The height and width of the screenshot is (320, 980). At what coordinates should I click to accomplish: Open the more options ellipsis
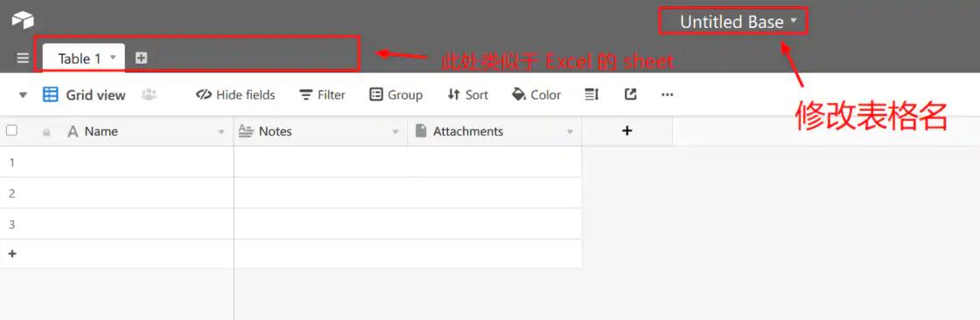(668, 95)
